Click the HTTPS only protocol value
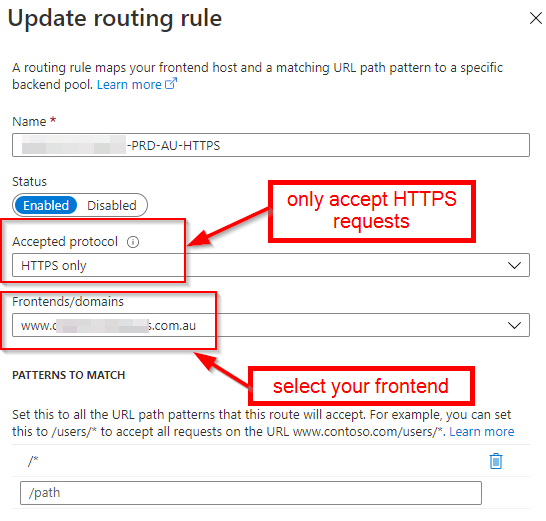This screenshot has width=546, height=521. pos(54,266)
